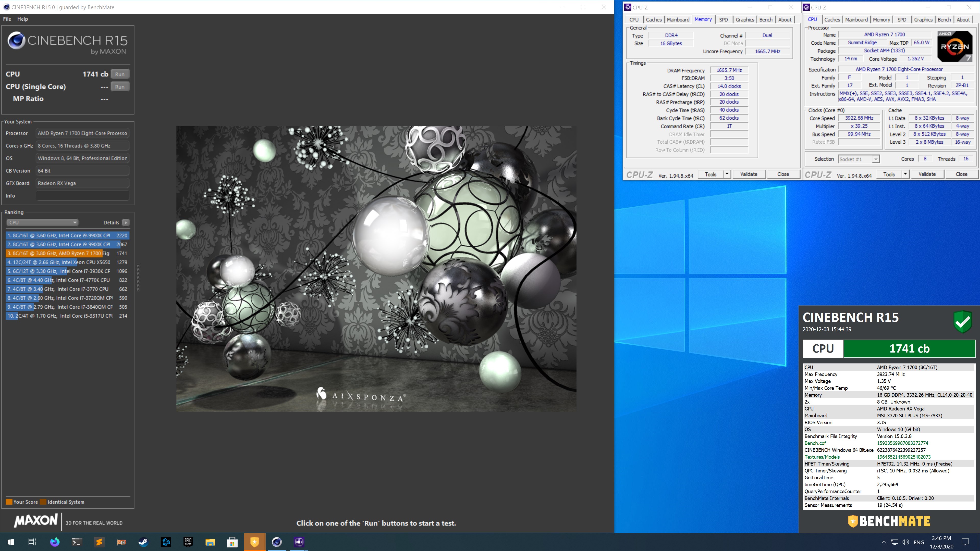Open the Socket #1 selection dropdown
The image size is (980, 551).
(x=859, y=159)
